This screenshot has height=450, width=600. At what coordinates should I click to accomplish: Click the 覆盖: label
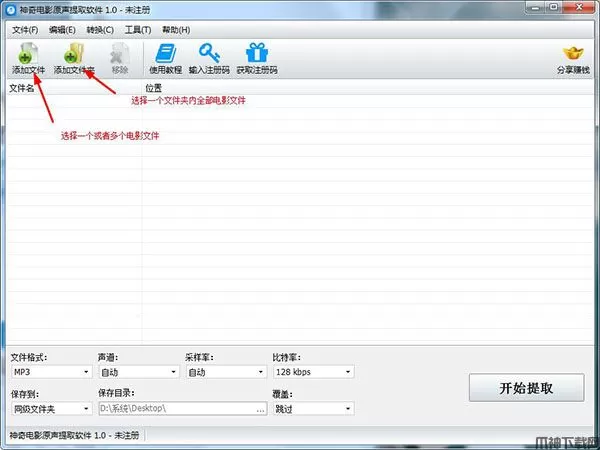coord(282,394)
